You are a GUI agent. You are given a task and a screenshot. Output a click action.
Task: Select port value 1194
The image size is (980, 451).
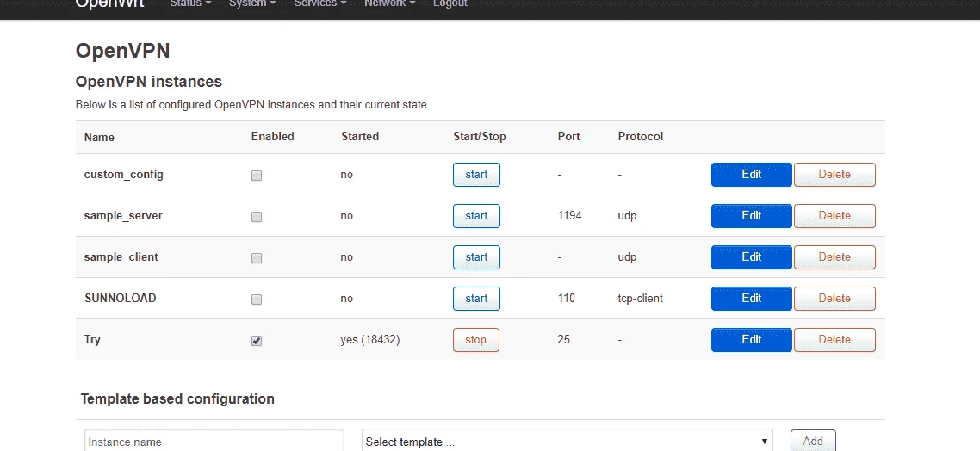569,216
